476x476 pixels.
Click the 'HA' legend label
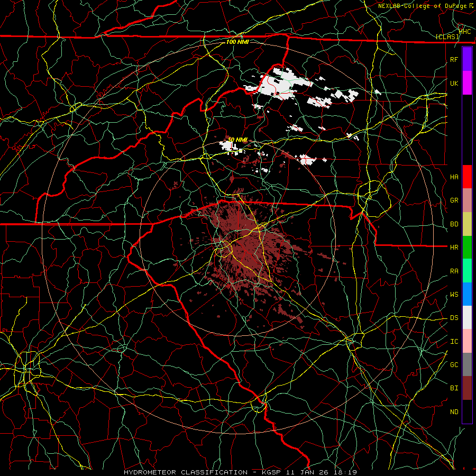point(454,177)
